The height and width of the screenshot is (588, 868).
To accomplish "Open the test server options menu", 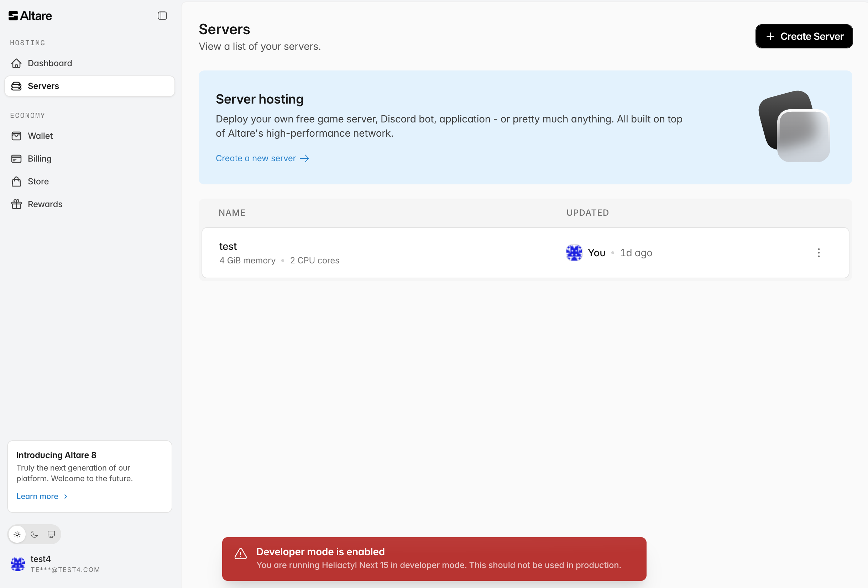I will (x=818, y=253).
